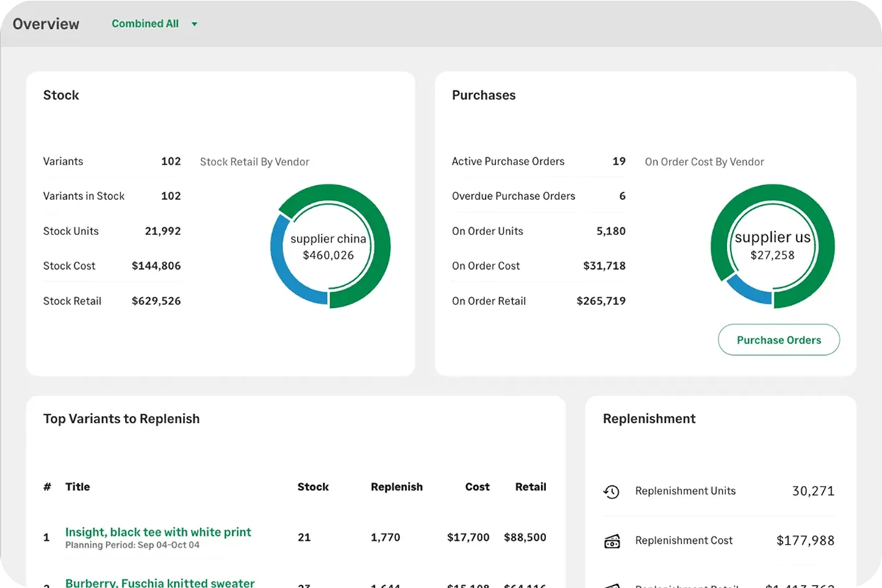The height and width of the screenshot is (588, 882).
Task: Sort table by Retail column header
Action: (530, 487)
